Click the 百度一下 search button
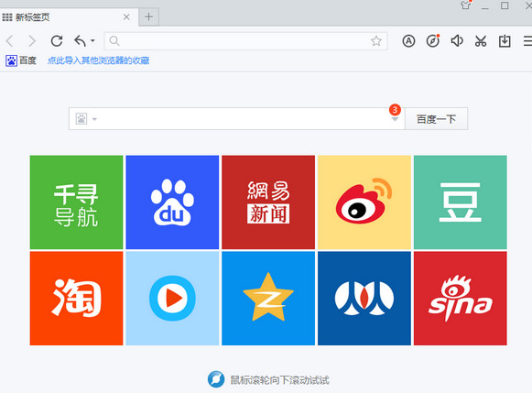The image size is (532, 393). [437, 119]
